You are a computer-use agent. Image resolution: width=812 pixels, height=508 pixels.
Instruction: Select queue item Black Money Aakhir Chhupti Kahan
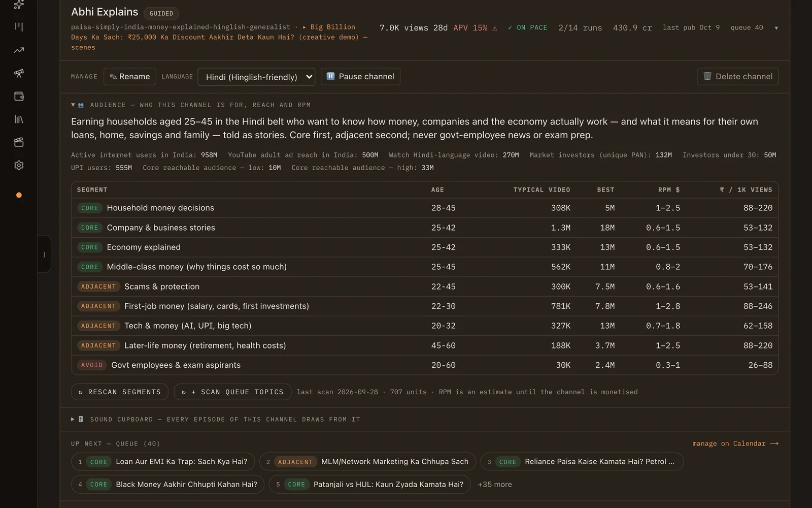pyautogui.click(x=167, y=485)
